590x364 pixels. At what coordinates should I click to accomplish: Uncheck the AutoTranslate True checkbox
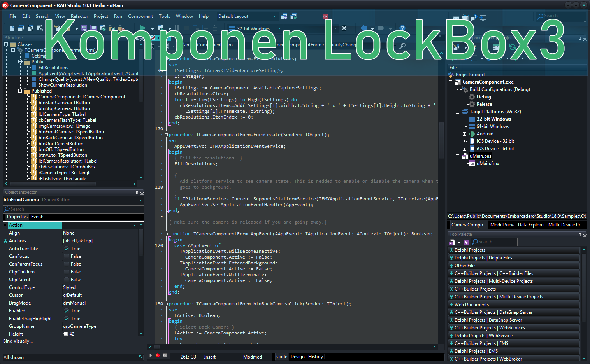pos(67,248)
